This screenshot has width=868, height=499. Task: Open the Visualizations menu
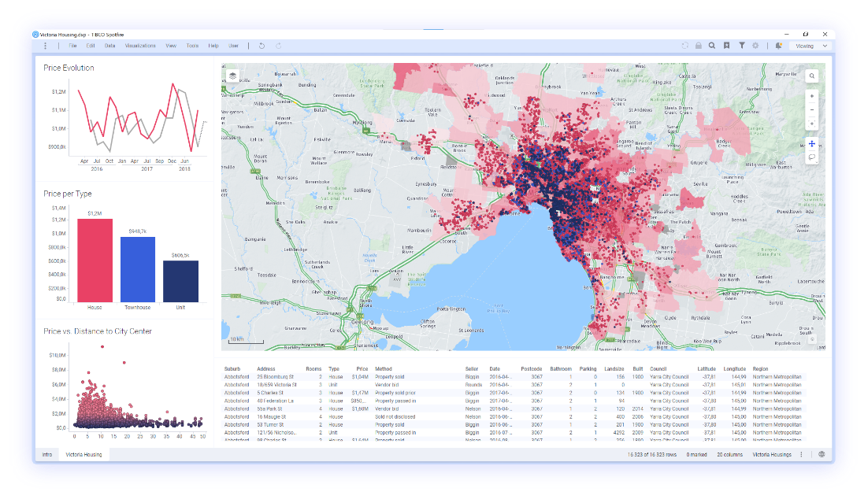tap(140, 46)
